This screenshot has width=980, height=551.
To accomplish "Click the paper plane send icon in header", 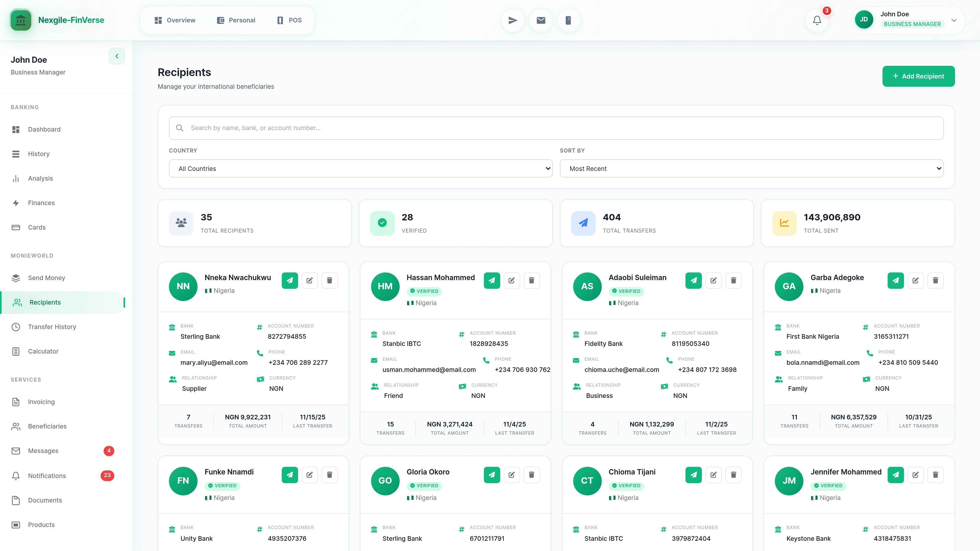I will (512, 20).
